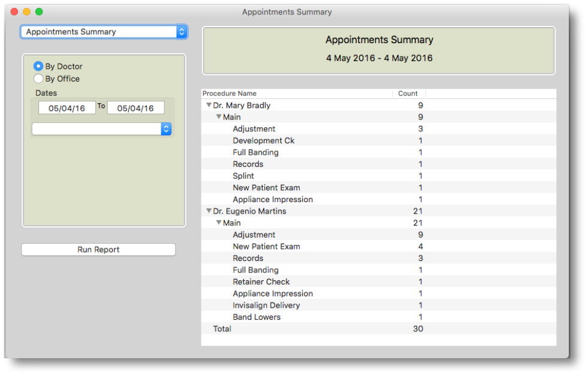Screen dimensions: 588x372
Task: Select the Dr. Eugenio Martins row
Action: click(379, 211)
